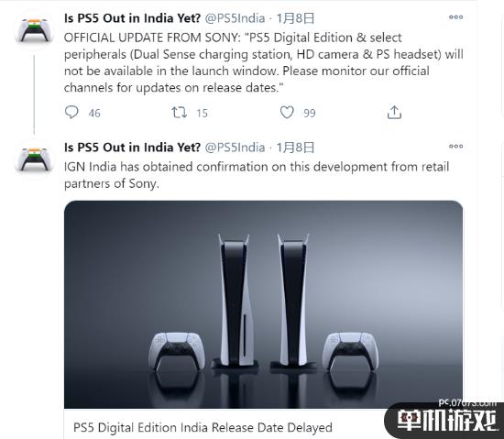Click the second tweet's controller profile avatar

34,159
